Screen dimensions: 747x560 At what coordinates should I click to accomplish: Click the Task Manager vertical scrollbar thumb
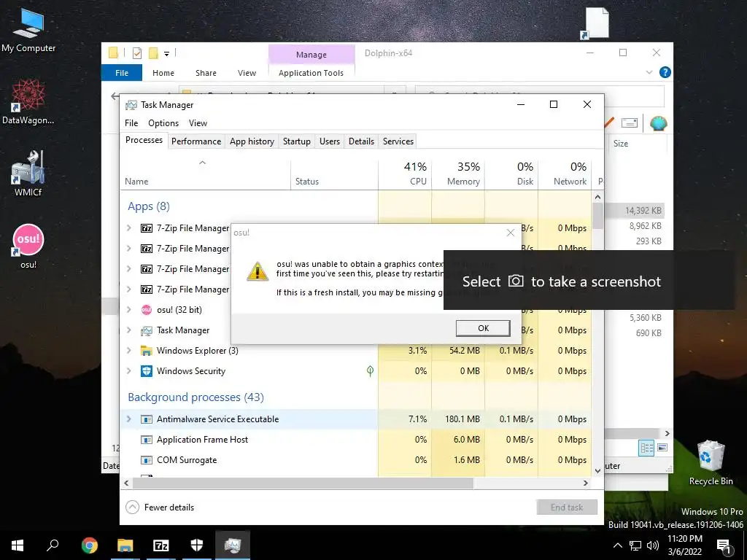598,216
